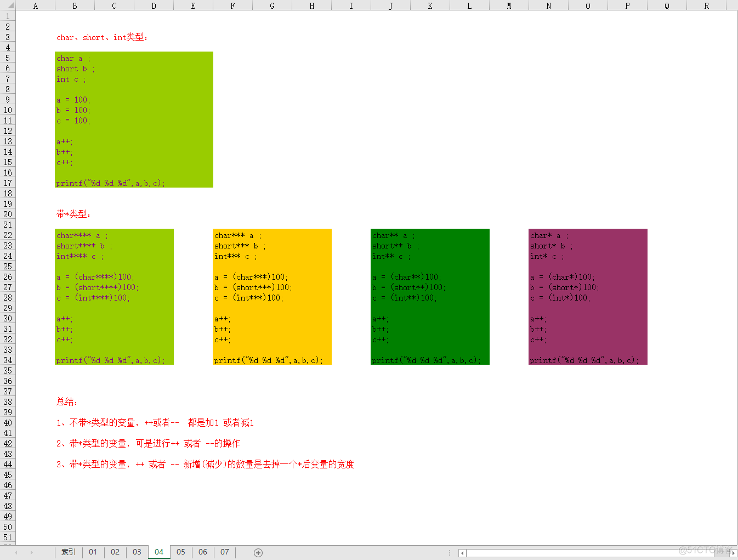The image size is (738, 560).
Task: Click the 'c = (int****)100;' cell
Action: [x=93, y=298]
